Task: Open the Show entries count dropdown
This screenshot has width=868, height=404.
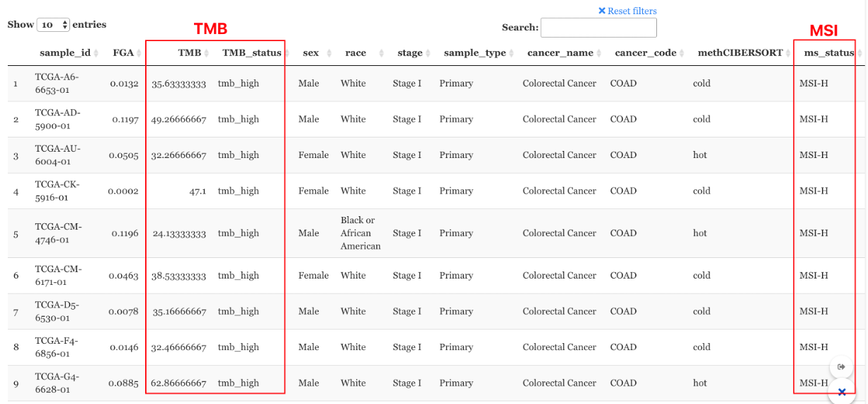Action: (54, 25)
